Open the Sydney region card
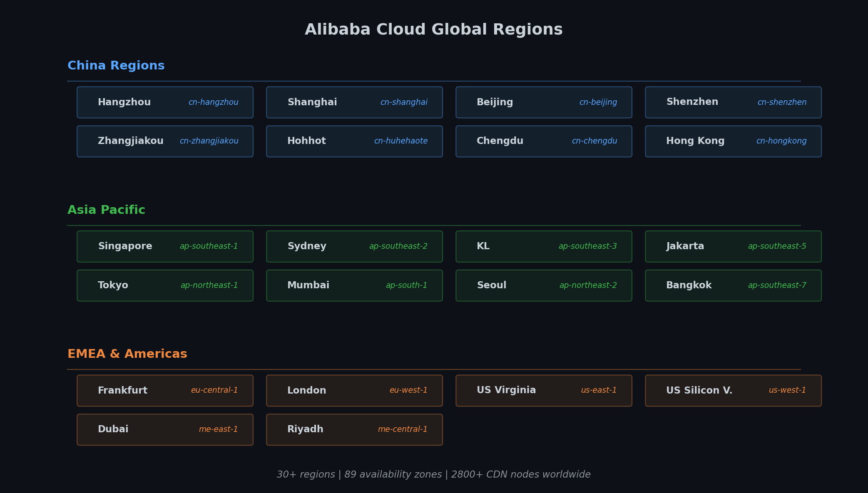Image resolution: width=868 pixels, height=493 pixels. [354, 247]
